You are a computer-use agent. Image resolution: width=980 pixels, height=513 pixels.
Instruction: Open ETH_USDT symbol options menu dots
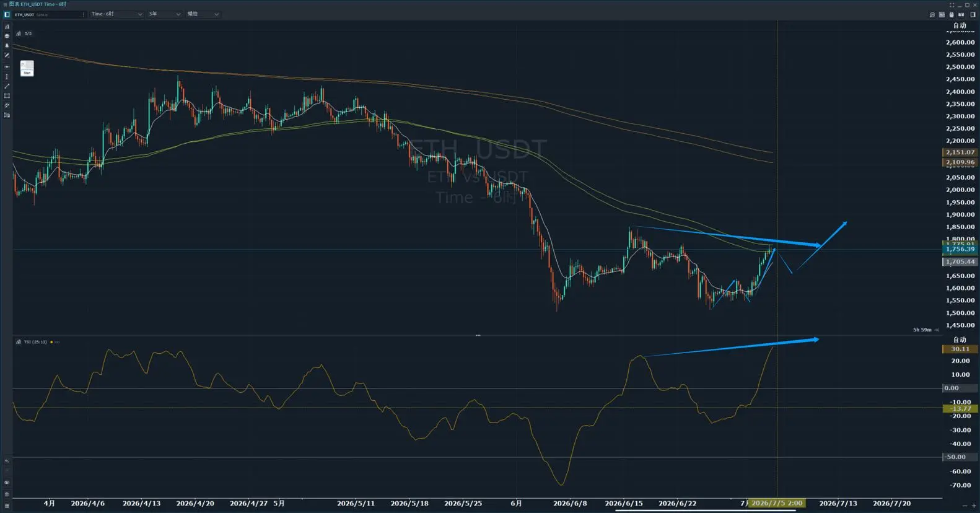coord(84,14)
